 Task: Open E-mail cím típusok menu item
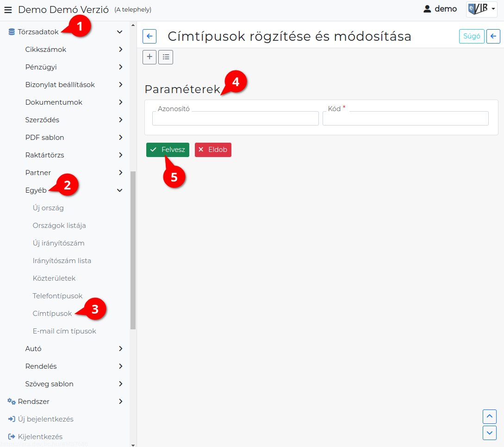pos(64,331)
